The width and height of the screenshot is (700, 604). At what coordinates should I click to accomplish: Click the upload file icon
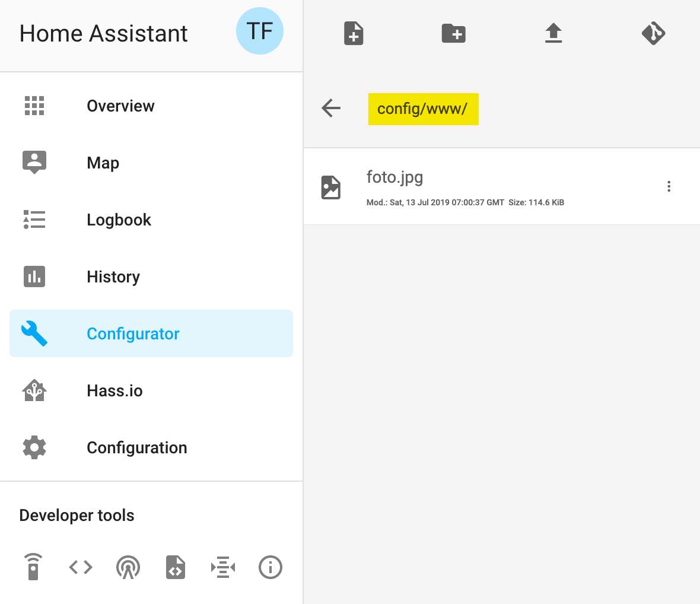click(553, 33)
